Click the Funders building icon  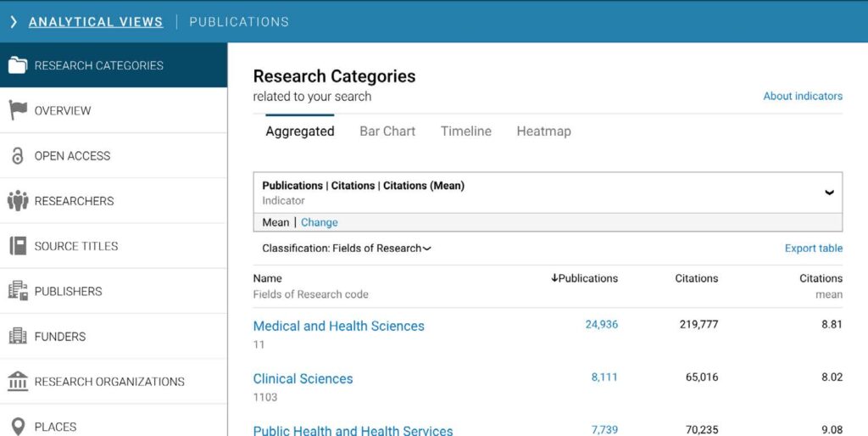17,337
